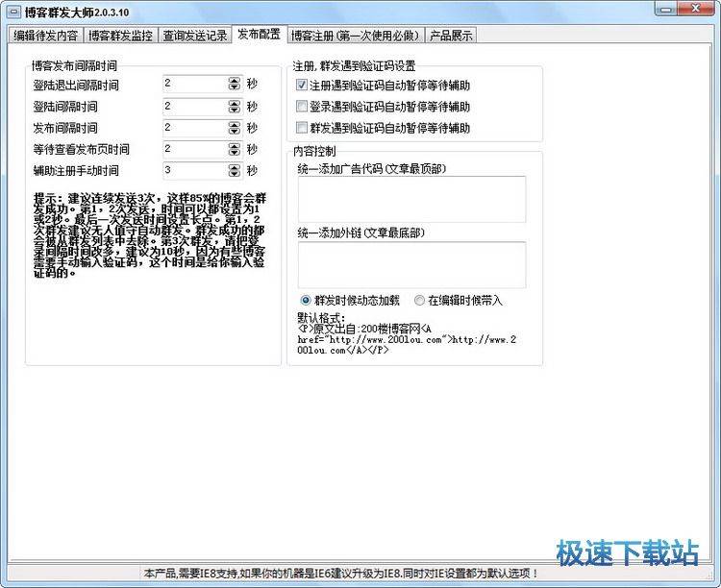This screenshot has width=721, height=588.
Task: Open the 编辑待发内容 tab
Action: click(45, 36)
